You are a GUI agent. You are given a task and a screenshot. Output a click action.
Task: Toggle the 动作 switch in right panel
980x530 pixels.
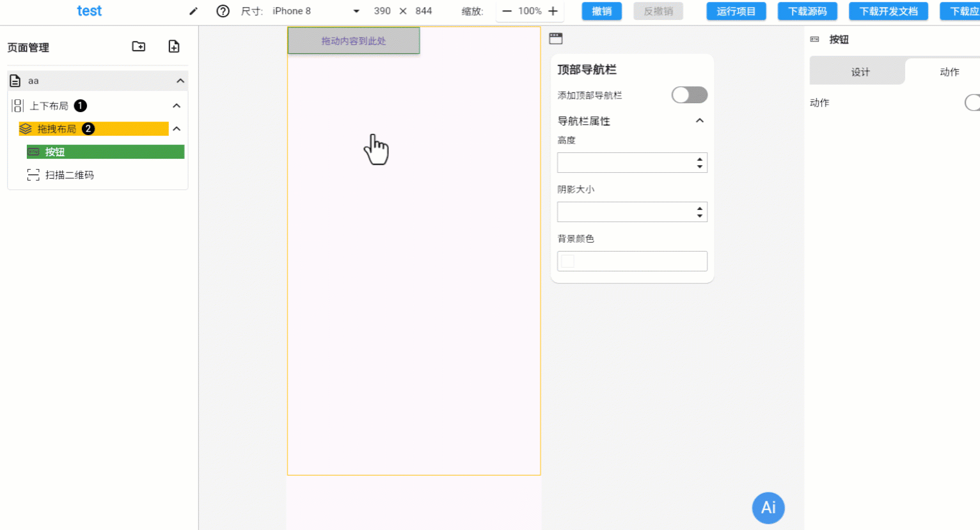pyautogui.click(x=972, y=102)
